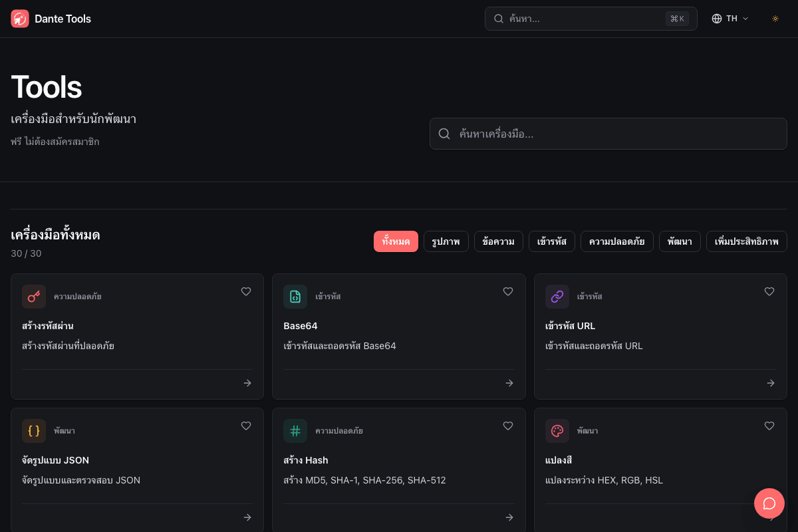Click the arrow on สร้าง Hash card
The image size is (798, 532).
point(509,517)
